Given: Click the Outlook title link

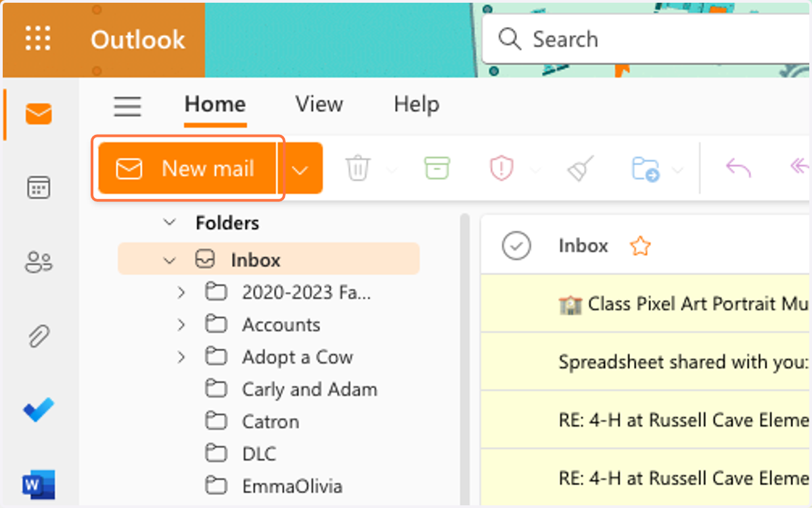Looking at the screenshot, I should click(x=138, y=39).
